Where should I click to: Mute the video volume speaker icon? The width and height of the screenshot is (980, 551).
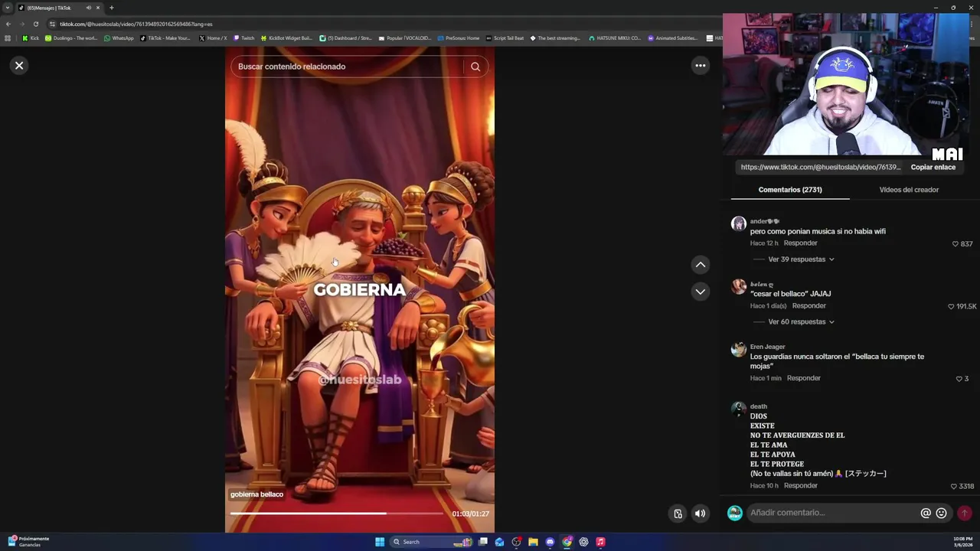700,514
